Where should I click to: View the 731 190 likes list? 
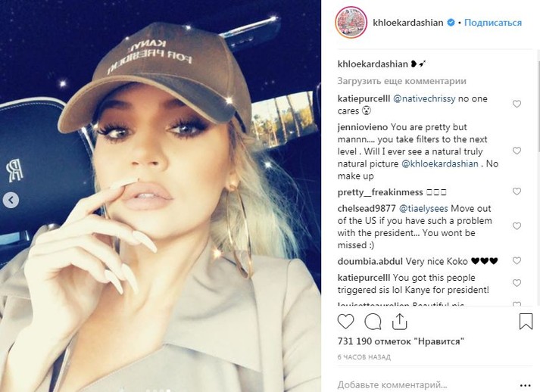point(401,341)
